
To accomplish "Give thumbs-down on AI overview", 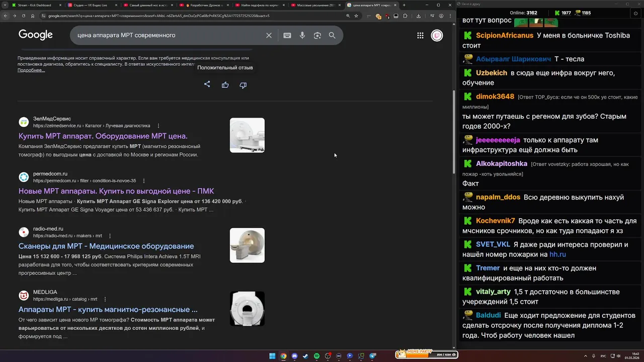I will point(243,85).
